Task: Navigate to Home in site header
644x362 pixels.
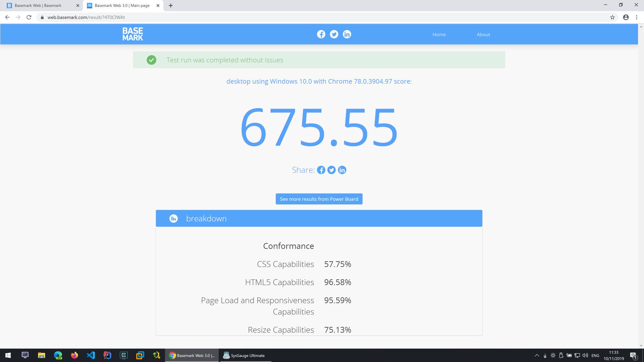Action: pyautogui.click(x=439, y=34)
